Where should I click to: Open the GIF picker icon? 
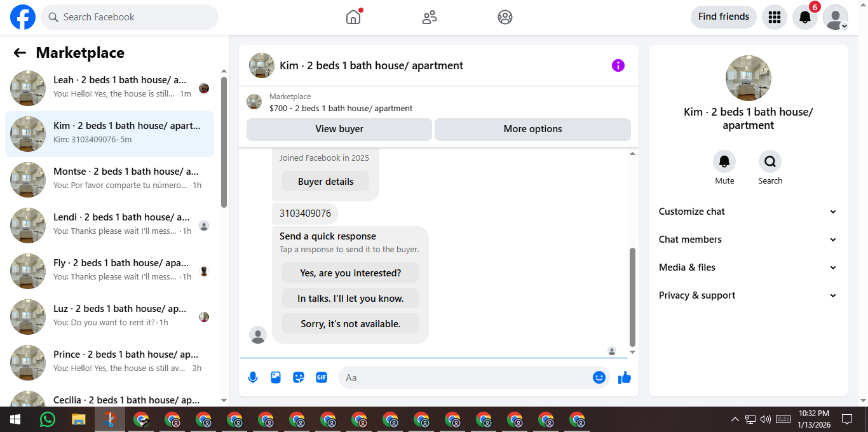pyautogui.click(x=322, y=377)
